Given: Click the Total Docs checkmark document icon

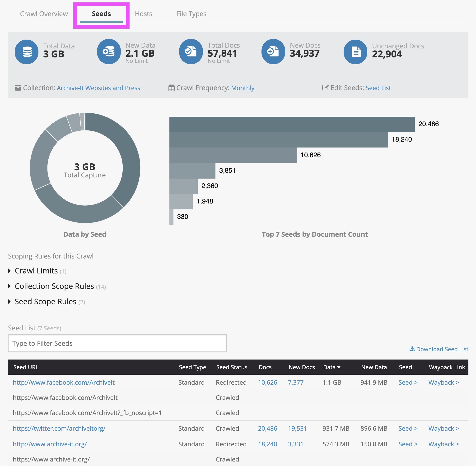Looking at the screenshot, I should click(x=191, y=52).
